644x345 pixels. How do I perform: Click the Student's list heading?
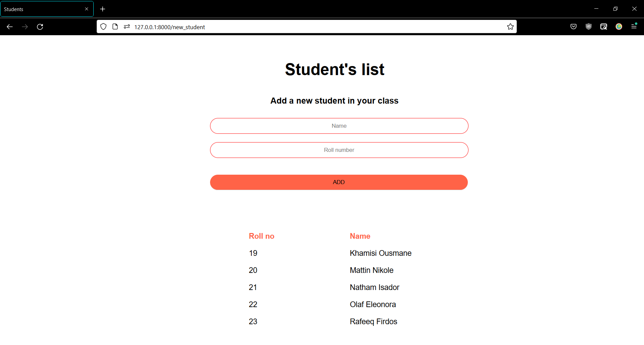[335, 69]
